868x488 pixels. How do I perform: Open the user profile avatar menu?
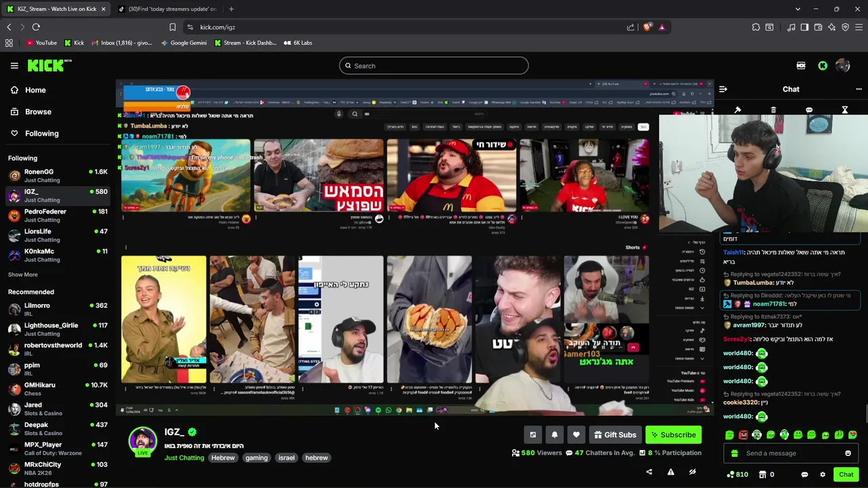[x=843, y=66]
